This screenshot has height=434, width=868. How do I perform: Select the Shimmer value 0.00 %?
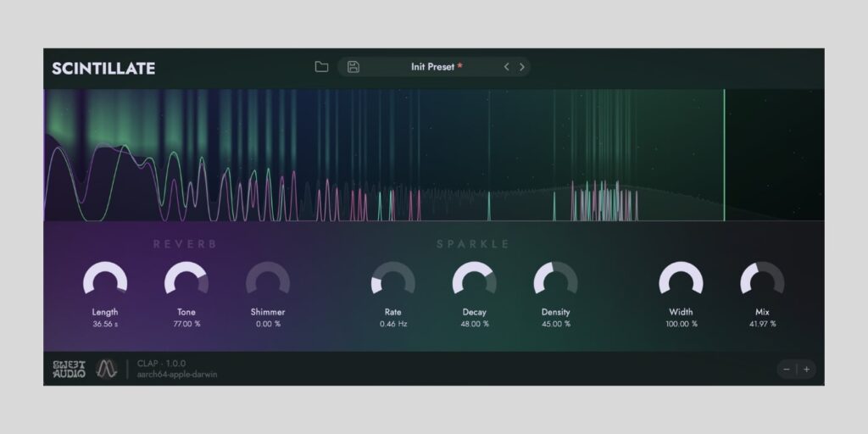(x=268, y=324)
